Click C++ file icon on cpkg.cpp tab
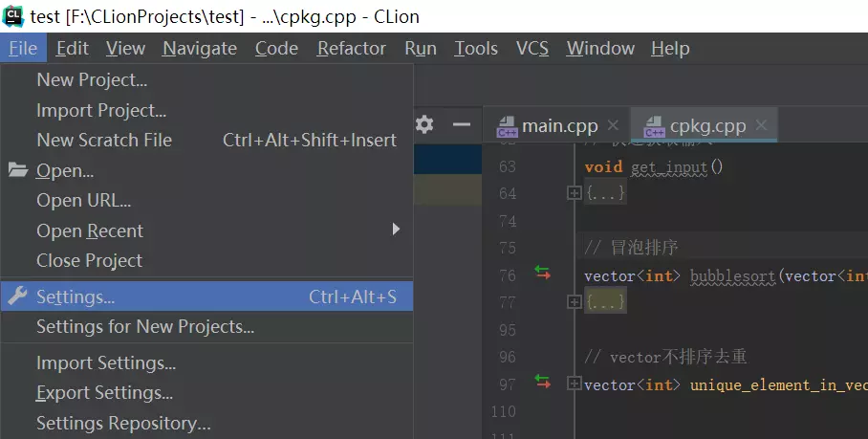The width and height of the screenshot is (868, 439). pos(654,127)
